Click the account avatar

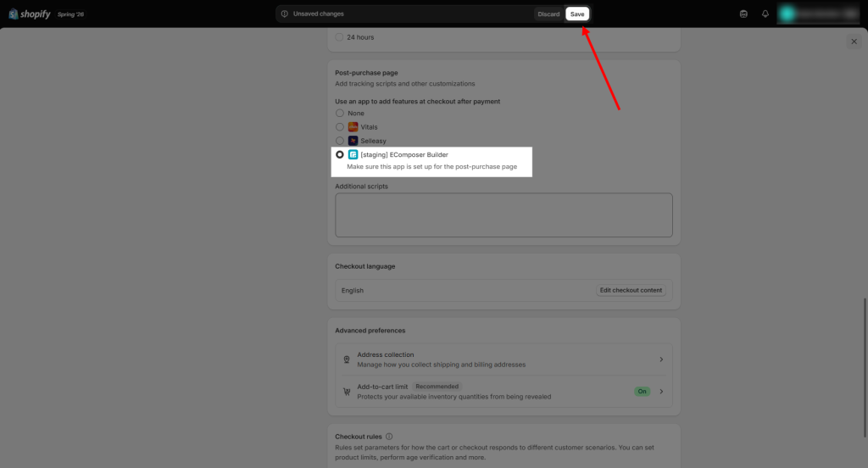pyautogui.click(x=787, y=14)
